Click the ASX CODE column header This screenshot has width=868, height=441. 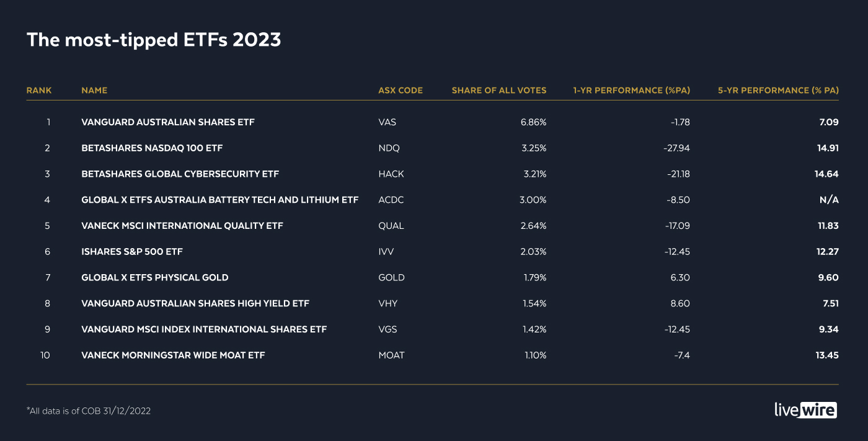click(x=400, y=91)
